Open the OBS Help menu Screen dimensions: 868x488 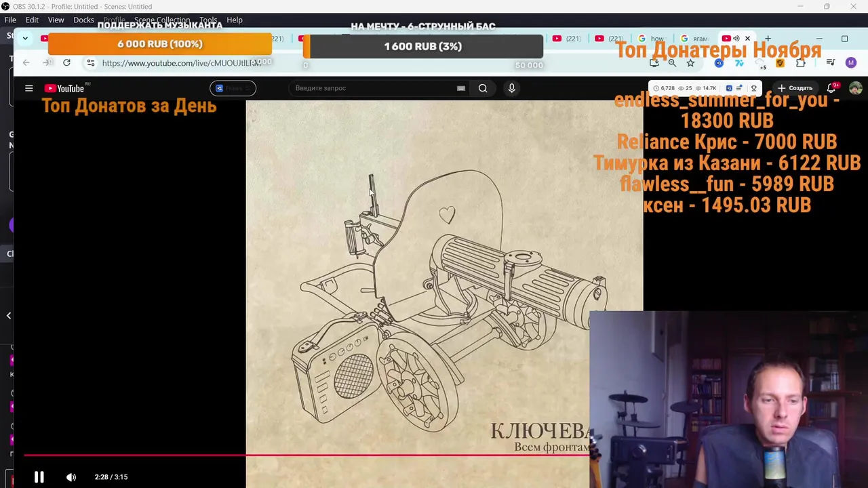click(x=235, y=20)
